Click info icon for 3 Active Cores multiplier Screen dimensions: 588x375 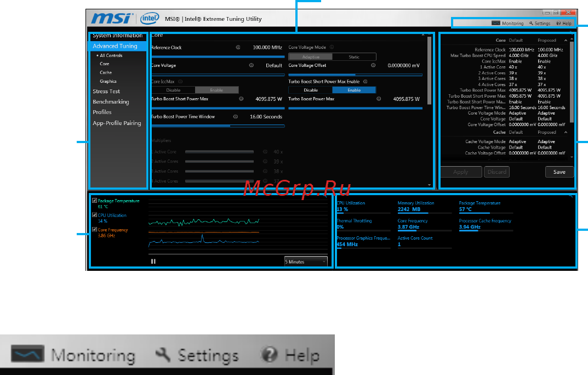[265, 171]
